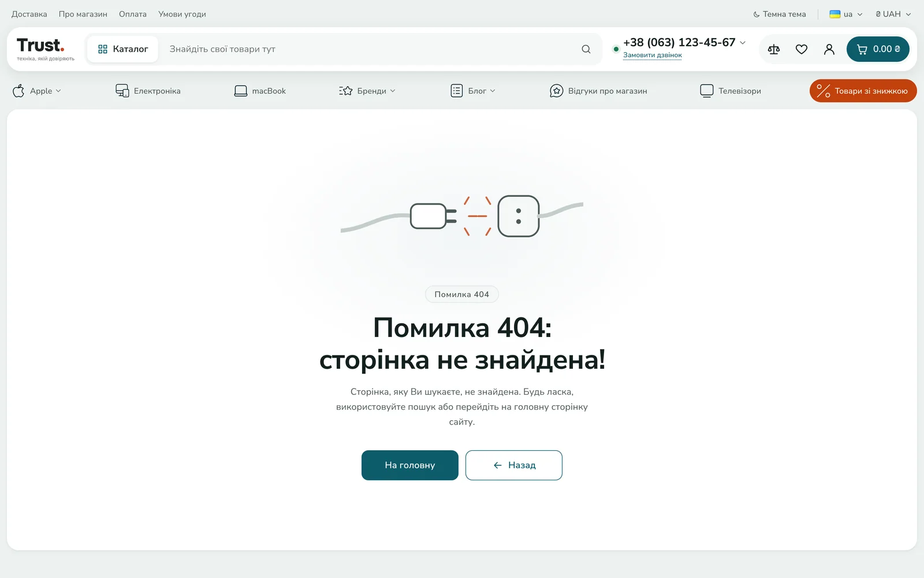Click the Ukrainian flag icon
The image size is (924, 578).
(x=835, y=14)
